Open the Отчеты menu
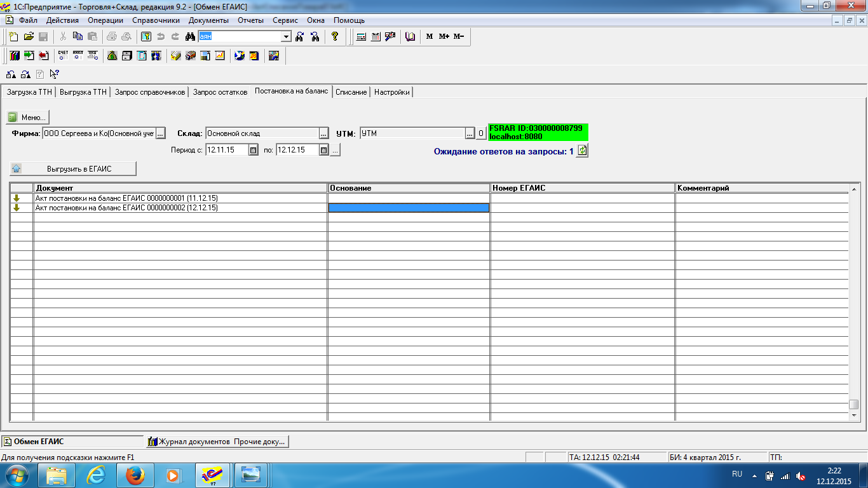This screenshot has width=868, height=488. coord(250,20)
